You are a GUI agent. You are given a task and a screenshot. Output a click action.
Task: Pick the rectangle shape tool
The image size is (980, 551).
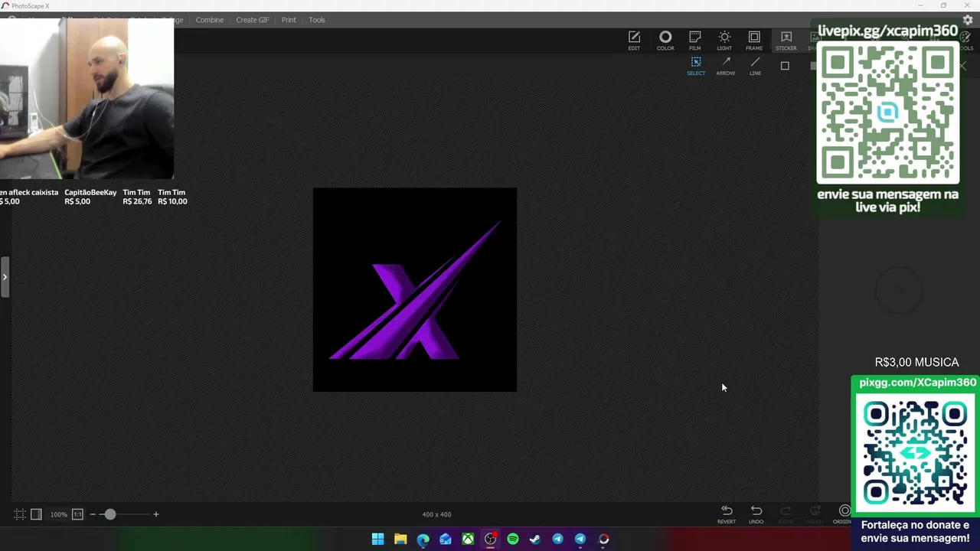coord(785,66)
